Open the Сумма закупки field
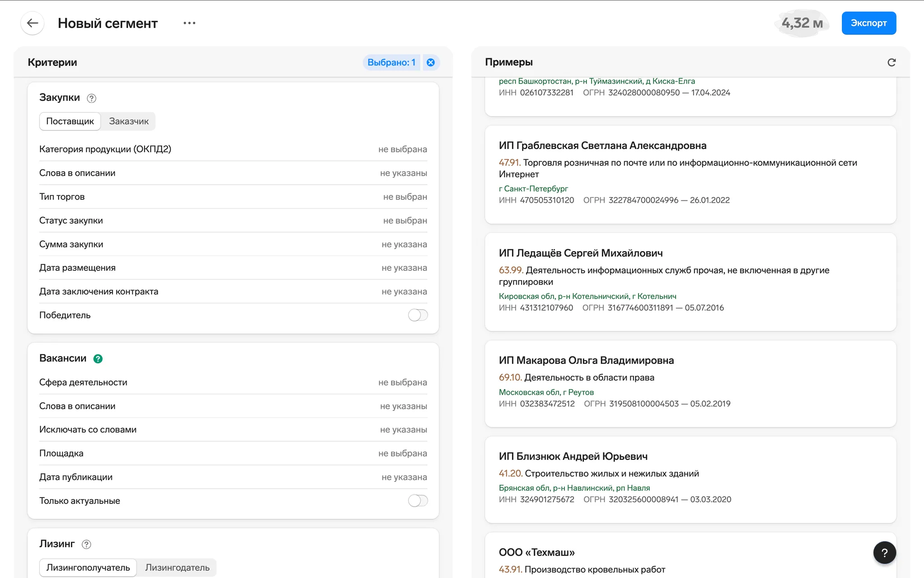924x578 pixels. [233, 244]
